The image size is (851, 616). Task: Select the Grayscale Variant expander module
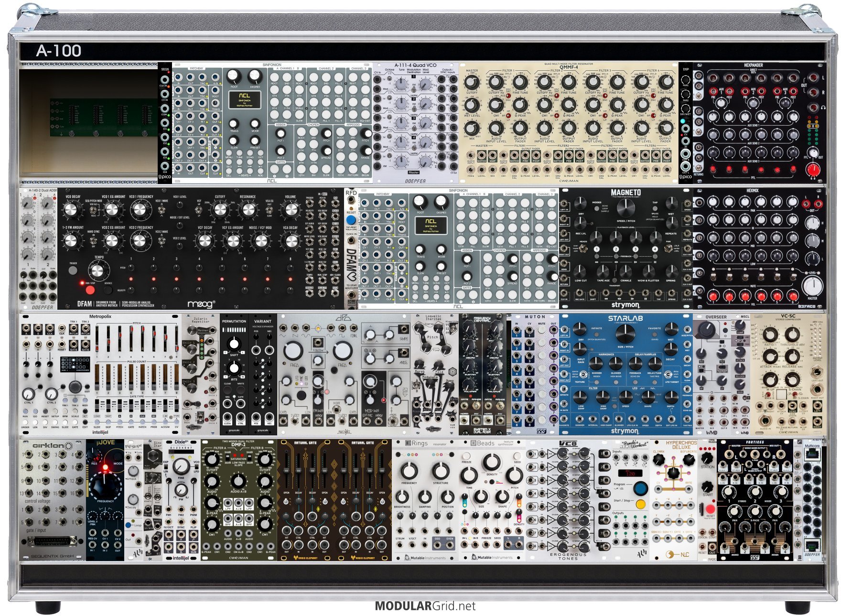pyautogui.click(x=263, y=374)
